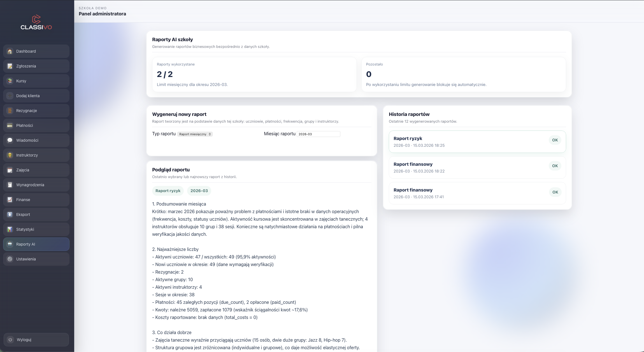Open the Typ raportu dropdown

click(x=195, y=134)
